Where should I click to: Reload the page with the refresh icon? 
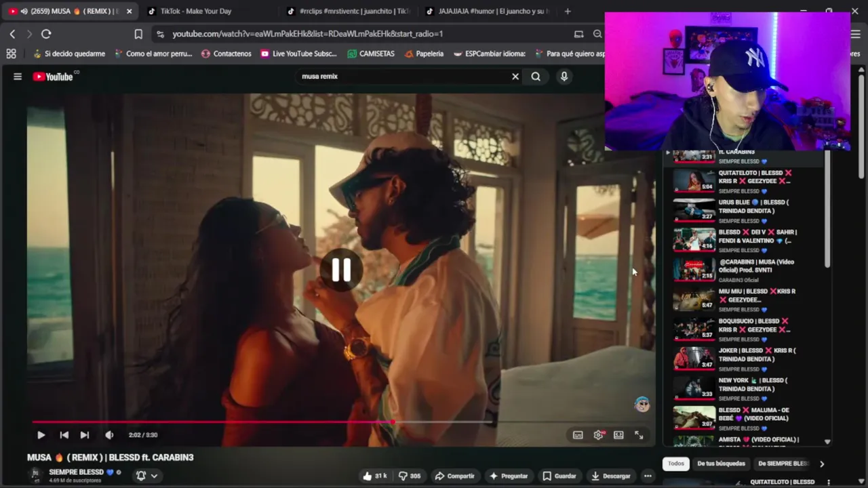(46, 34)
